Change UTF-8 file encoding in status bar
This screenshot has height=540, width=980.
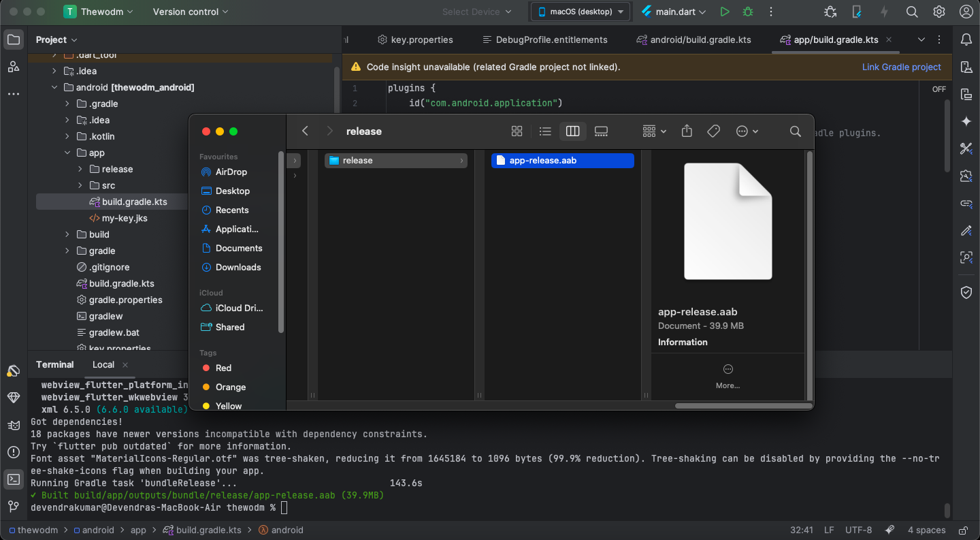tap(858, 530)
